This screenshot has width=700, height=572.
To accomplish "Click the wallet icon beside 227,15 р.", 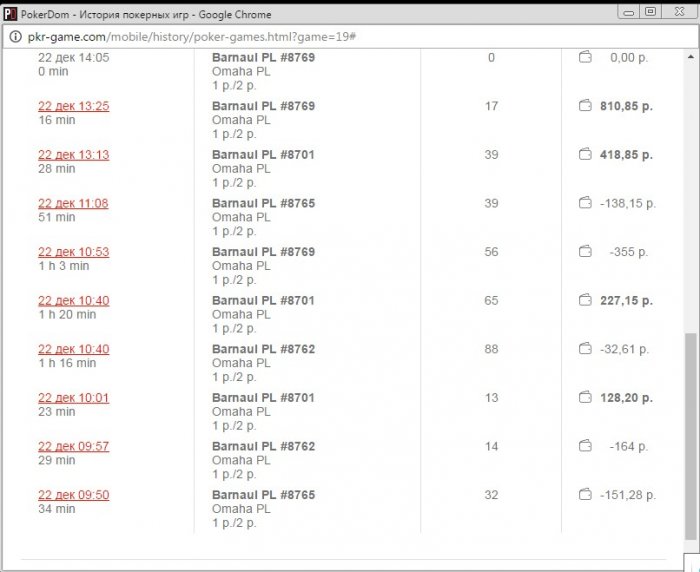I will coord(586,300).
